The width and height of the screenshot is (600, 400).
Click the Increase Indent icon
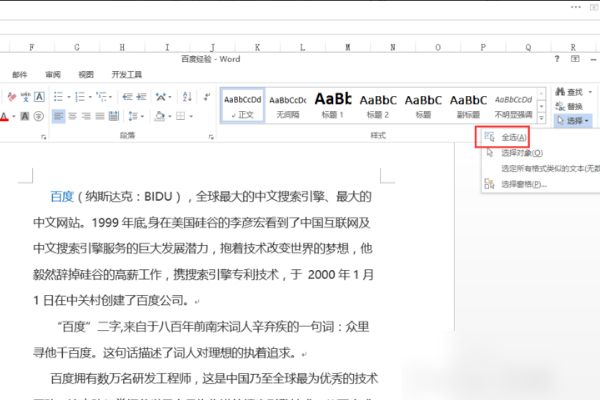coord(142,97)
